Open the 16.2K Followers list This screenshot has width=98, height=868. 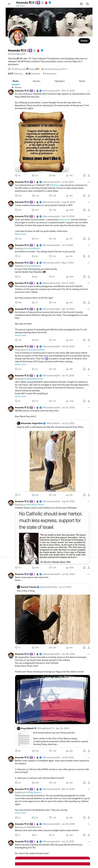[x=33, y=73]
